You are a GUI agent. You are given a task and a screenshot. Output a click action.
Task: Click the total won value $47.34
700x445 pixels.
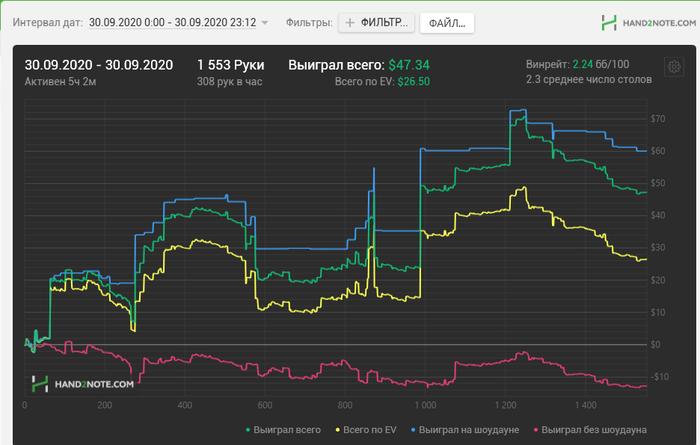tap(409, 65)
